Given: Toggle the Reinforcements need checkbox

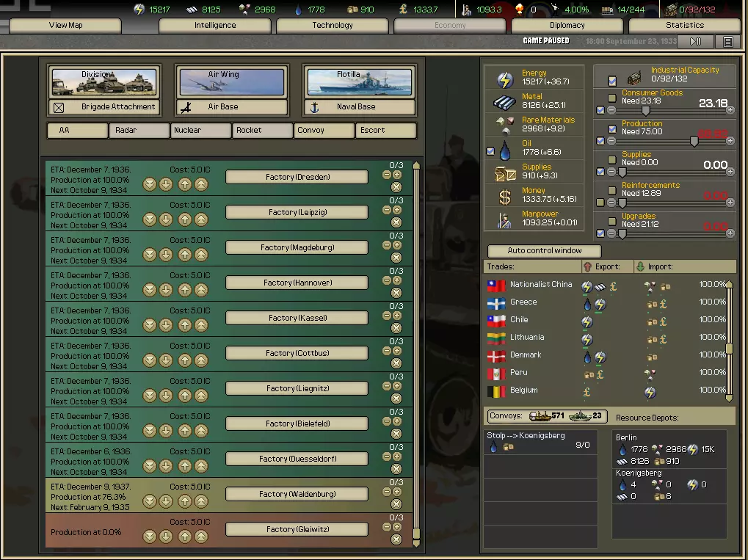Looking at the screenshot, I should point(612,190).
